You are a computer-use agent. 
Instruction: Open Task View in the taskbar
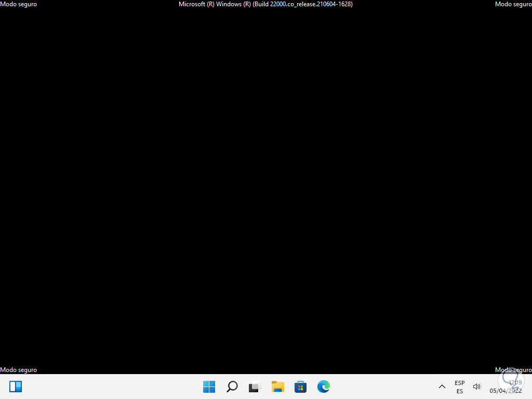255,387
